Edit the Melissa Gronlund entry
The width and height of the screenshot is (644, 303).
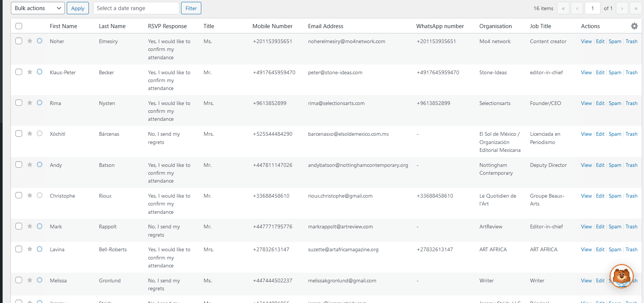[x=600, y=280]
